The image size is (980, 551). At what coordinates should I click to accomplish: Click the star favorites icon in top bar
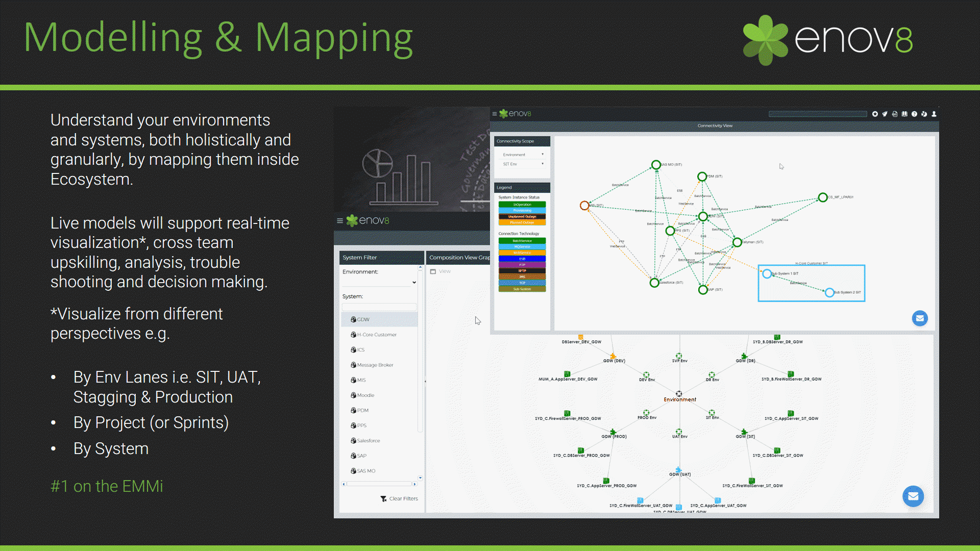(x=875, y=114)
